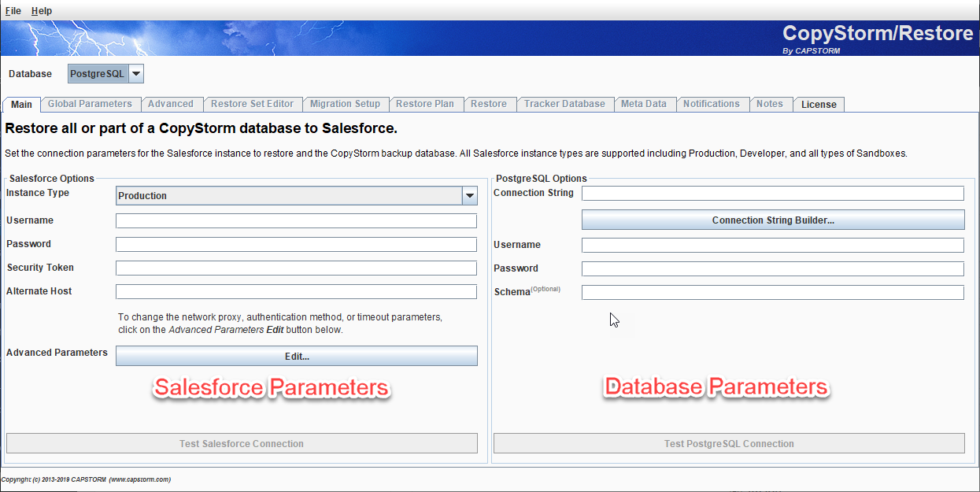Viewport: 980px width, 492px height.
Task: Open the Connection String Builder
Action: point(773,220)
